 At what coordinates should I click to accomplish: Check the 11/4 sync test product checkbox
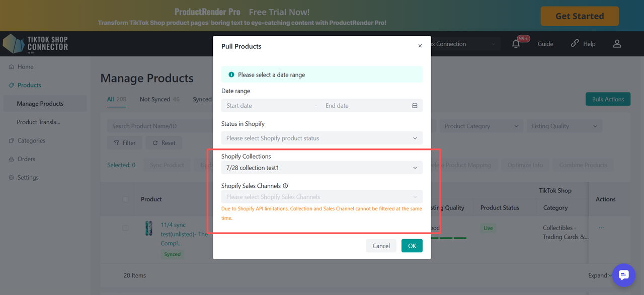pyautogui.click(x=126, y=228)
